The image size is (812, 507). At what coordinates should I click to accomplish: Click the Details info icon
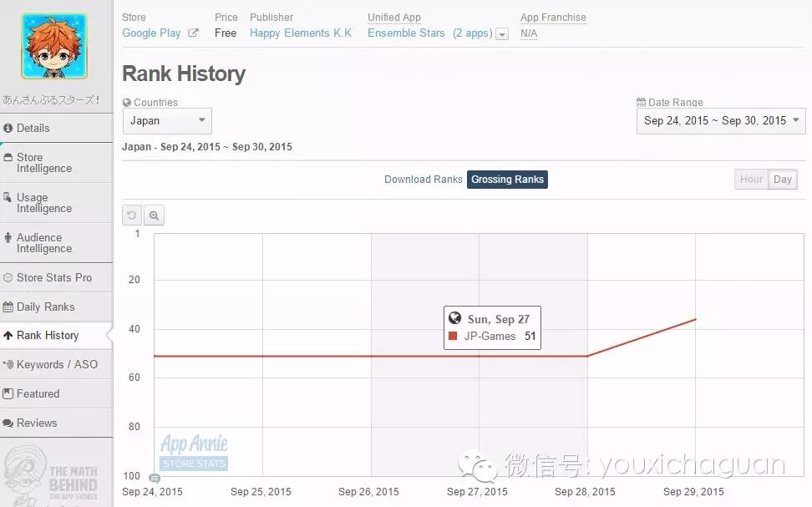click(x=8, y=128)
